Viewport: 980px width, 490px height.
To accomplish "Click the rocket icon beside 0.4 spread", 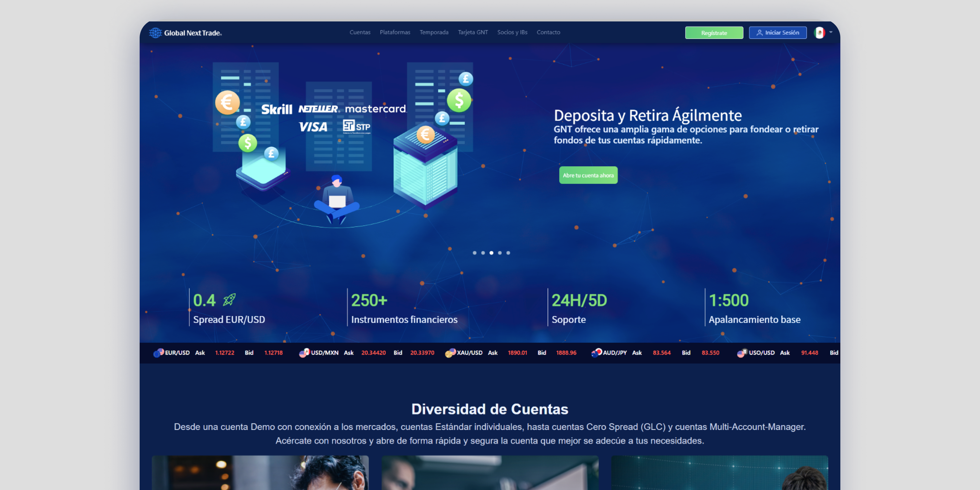I will point(229,300).
